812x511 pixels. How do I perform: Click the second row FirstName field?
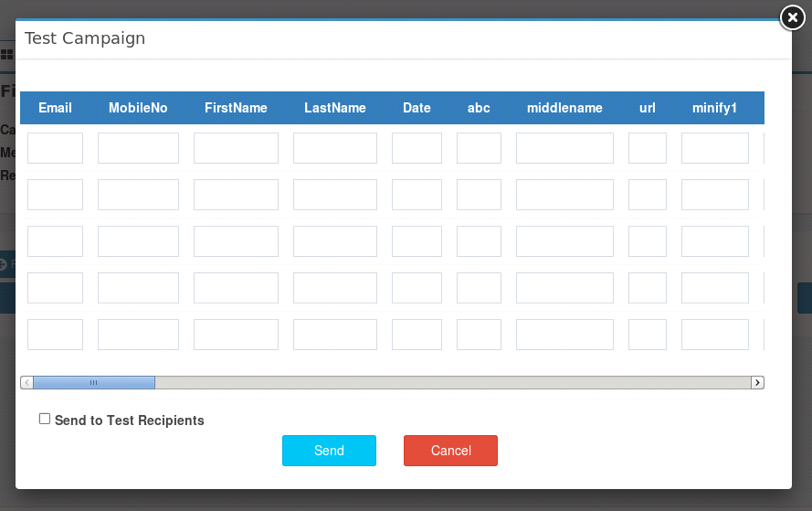pos(236,195)
